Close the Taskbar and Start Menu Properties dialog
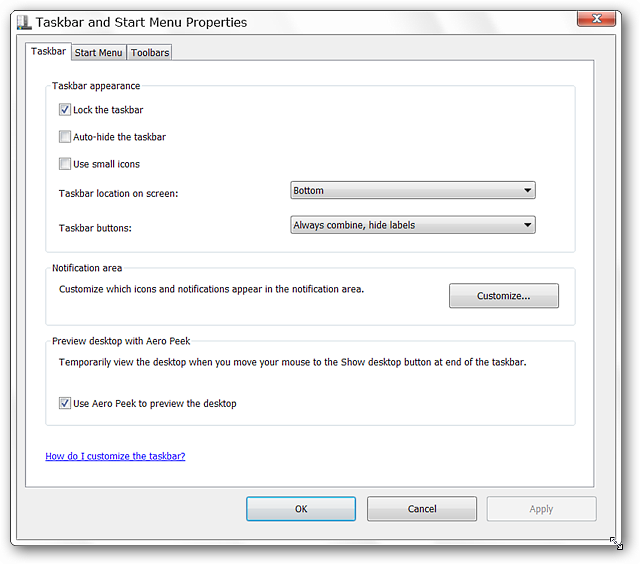The height and width of the screenshot is (564, 640). pos(596,19)
